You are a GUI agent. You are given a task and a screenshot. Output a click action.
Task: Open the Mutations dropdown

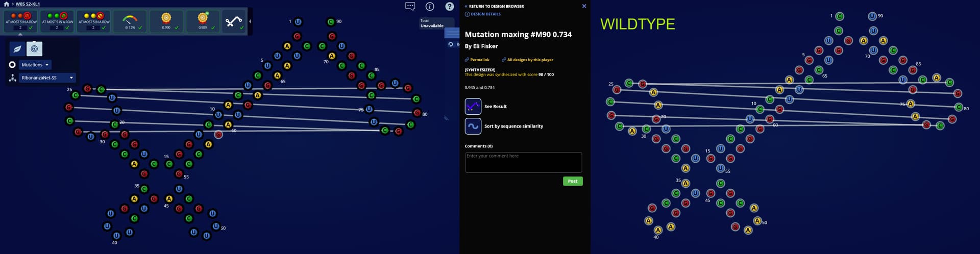pyautogui.click(x=35, y=65)
